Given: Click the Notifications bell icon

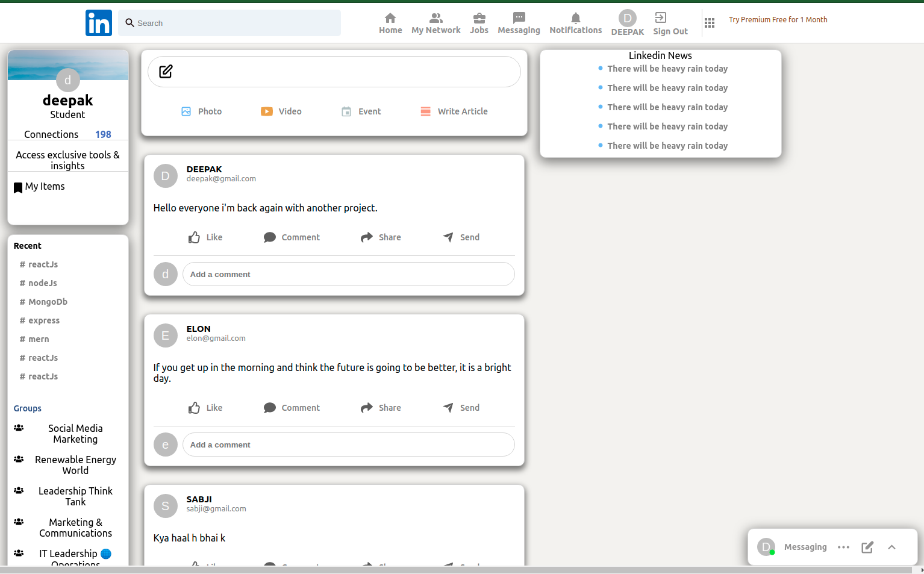Looking at the screenshot, I should (575, 18).
